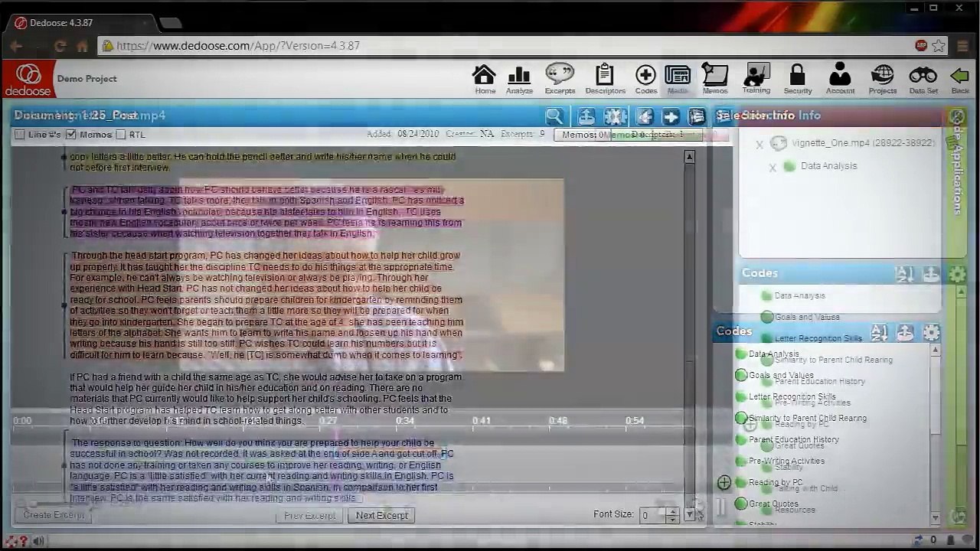The image size is (980, 551).
Task: Open the Data Set filters
Action: click(923, 80)
